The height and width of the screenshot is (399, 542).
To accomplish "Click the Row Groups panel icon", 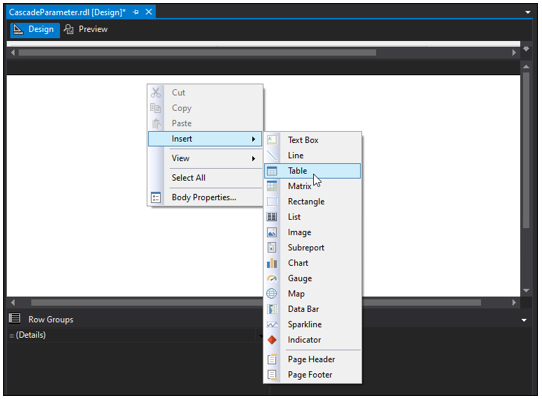I will (15, 318).
